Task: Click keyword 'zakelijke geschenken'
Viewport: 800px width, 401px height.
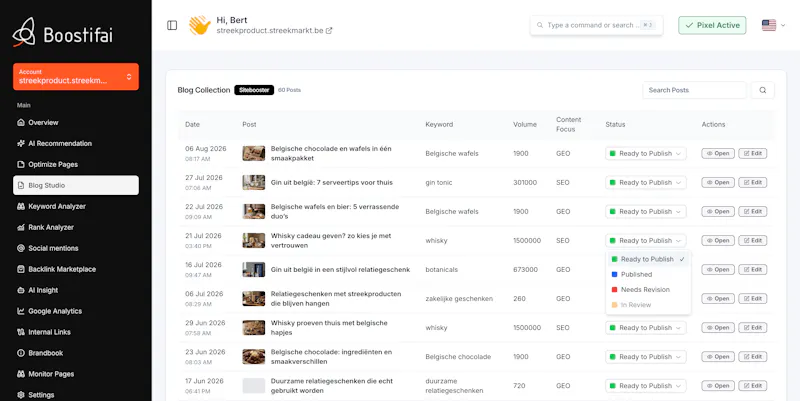Action: (459, 299)
